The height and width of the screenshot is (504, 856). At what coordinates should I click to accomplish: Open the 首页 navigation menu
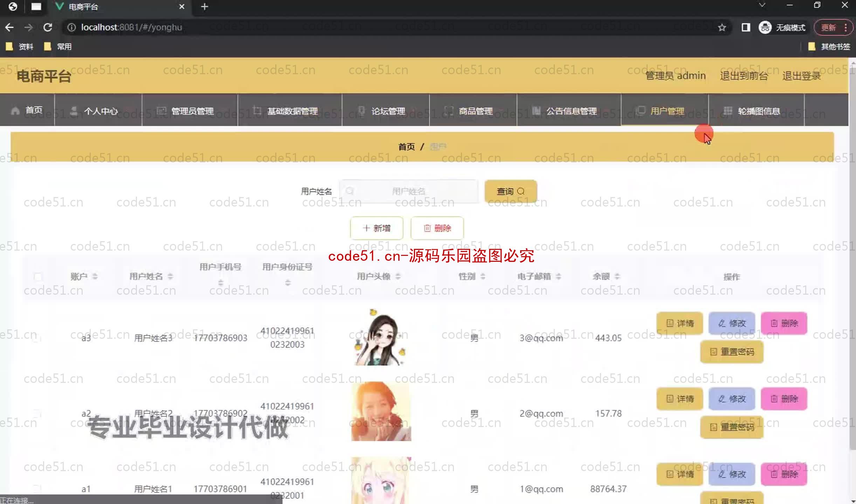[x=27, y=110]
